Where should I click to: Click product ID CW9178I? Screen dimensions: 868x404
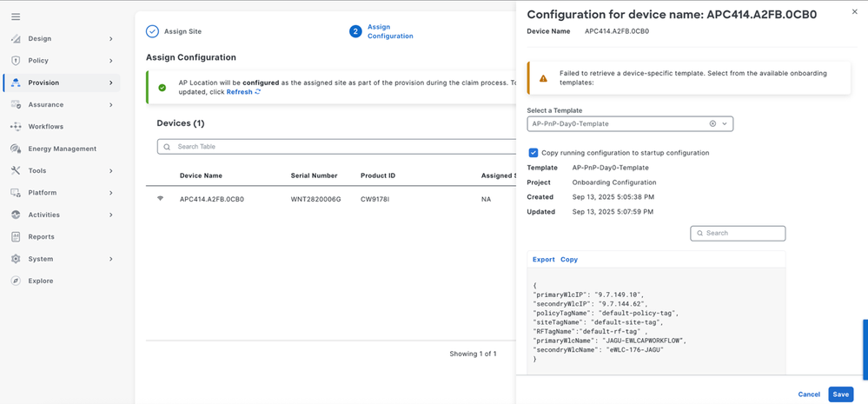[x=375, y=199]
